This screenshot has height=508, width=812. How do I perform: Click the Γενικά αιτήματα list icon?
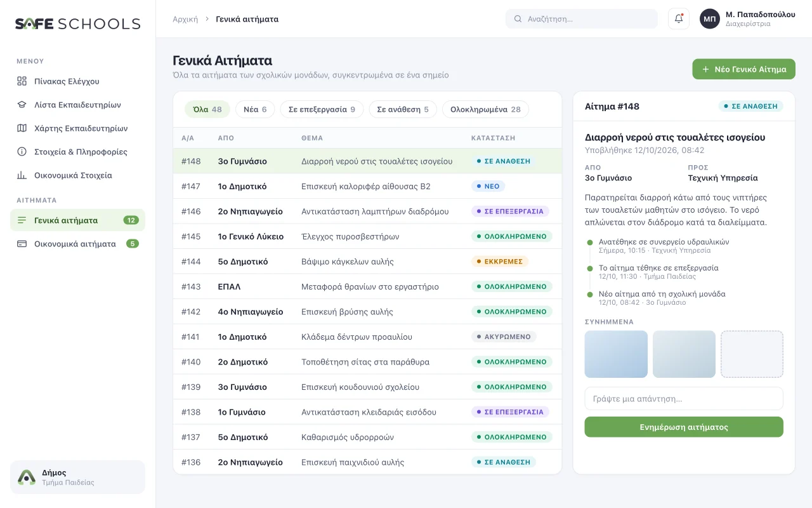click(x=22, y=220)
